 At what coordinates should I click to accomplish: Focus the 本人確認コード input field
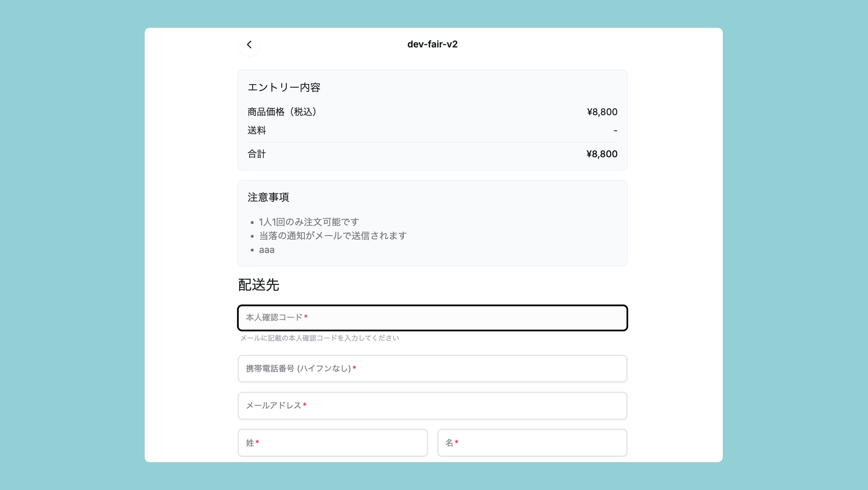[432, 318]
